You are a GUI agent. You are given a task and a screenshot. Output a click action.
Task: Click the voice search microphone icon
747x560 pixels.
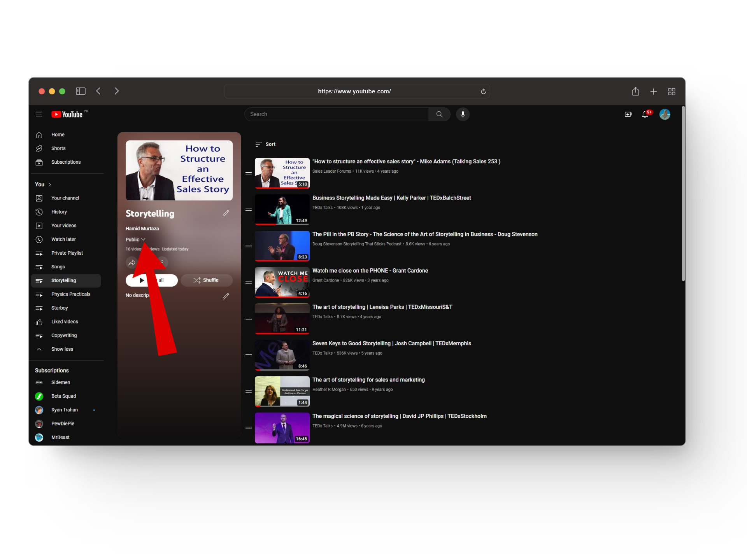(463, 114)
